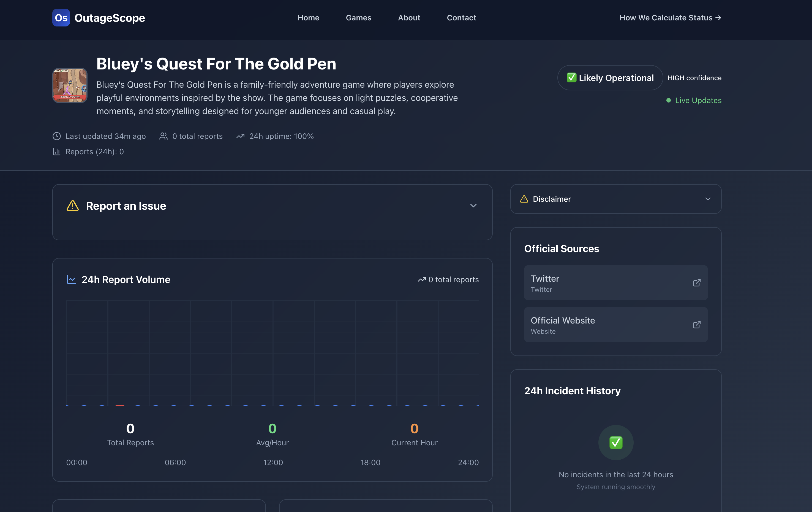Follow the How We Calculate Status link
Viewport: 812px width, 512px height.
670,18
